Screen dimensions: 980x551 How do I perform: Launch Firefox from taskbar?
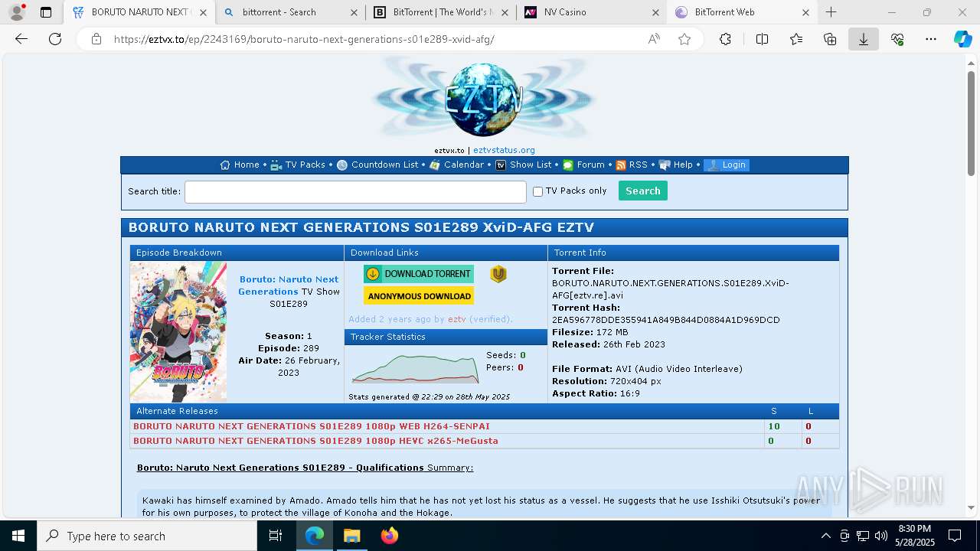[390, 536]
